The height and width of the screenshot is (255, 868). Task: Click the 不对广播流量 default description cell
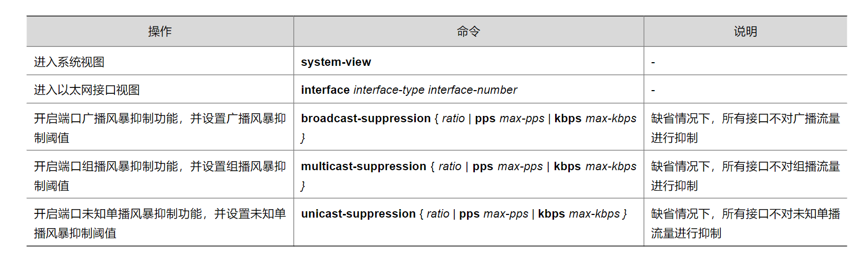745,128
